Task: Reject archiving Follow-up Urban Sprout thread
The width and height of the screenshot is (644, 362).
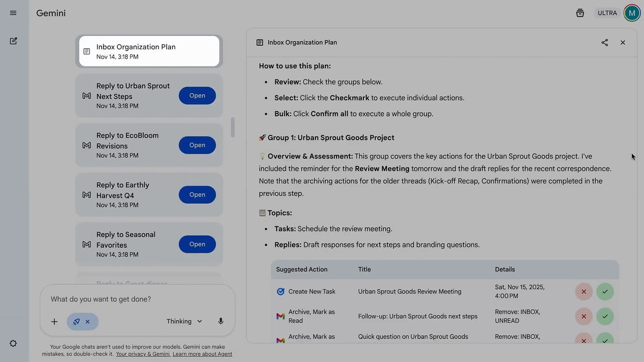Action: [x=584, y=316]
